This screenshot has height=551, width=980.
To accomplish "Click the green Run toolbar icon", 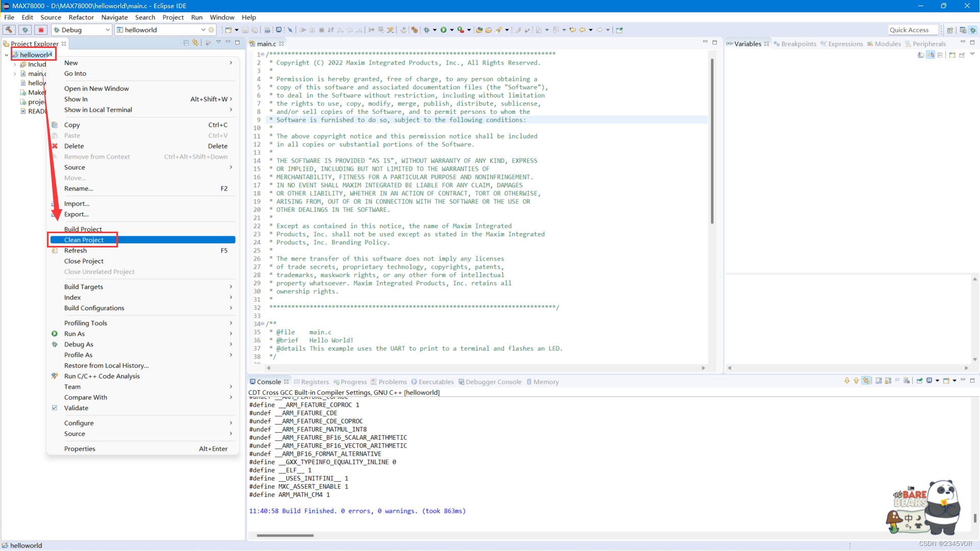I will coord(444,30).
